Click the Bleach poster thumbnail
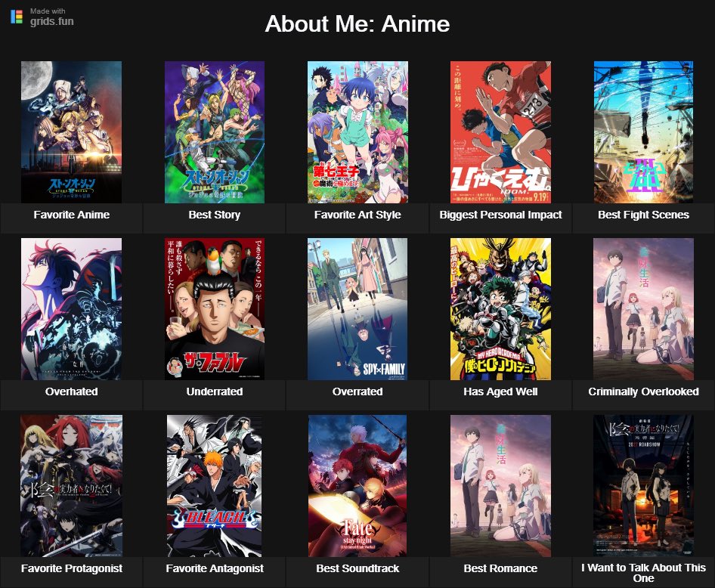Screen dimensions: 715x588 [x=215, y=486]
